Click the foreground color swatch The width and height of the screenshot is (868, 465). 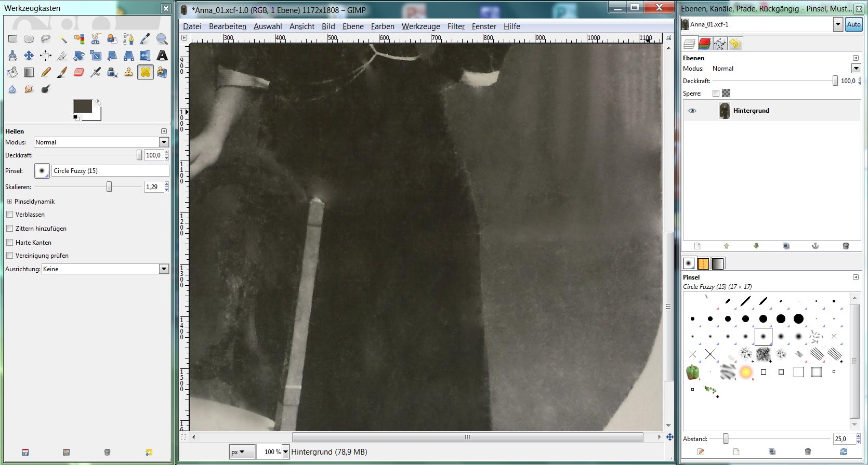[x=82, y=106]
